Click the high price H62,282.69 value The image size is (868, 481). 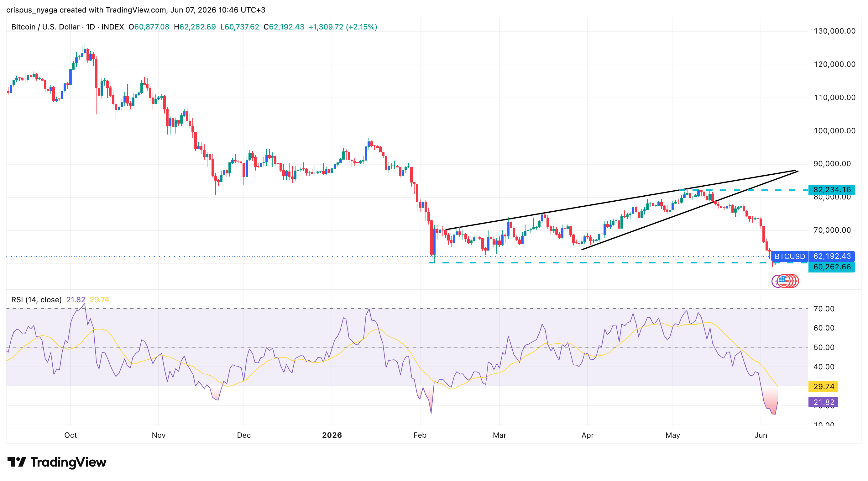click(x=195, y=27)
